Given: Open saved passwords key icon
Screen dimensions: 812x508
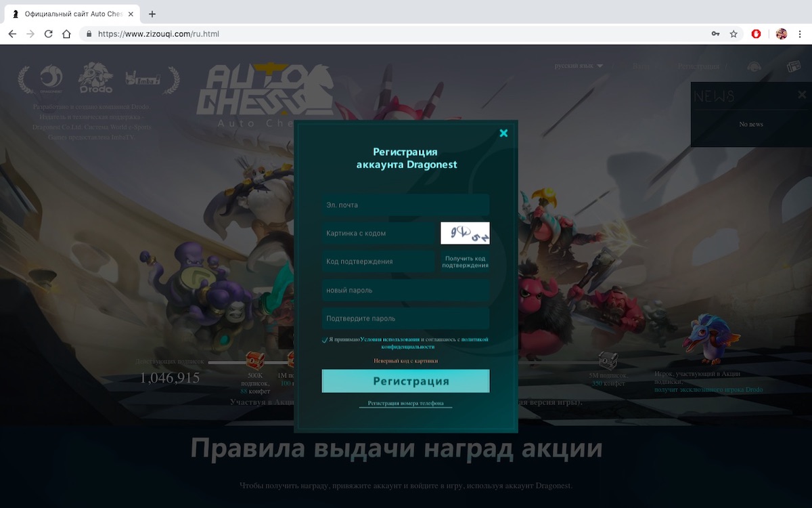Looking at the screenshot, I should coord(715,34).
